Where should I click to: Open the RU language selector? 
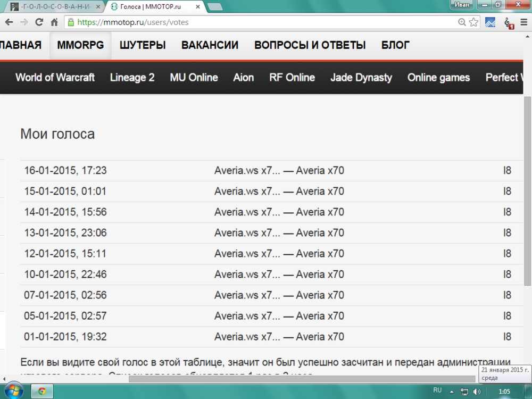pos(437,390)
